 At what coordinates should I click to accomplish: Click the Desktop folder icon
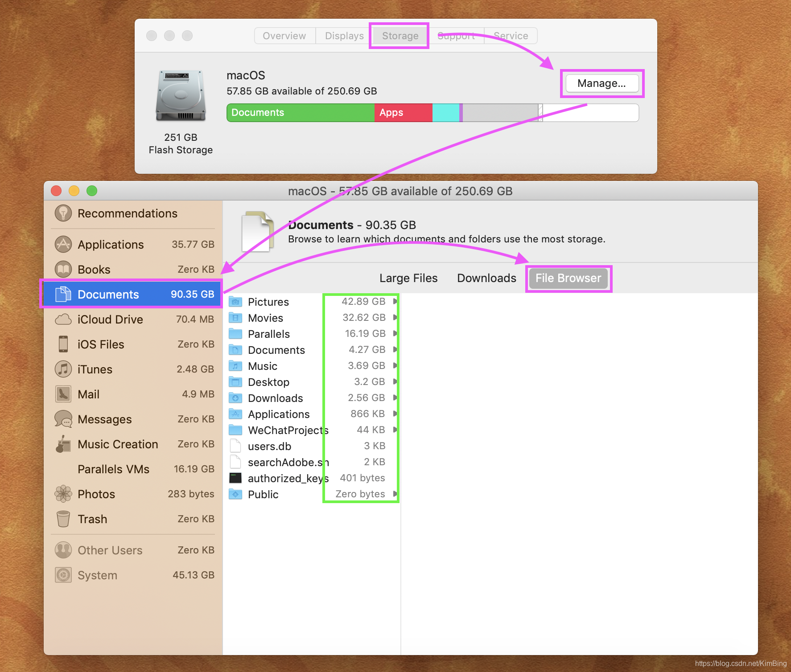click(235, 382)
